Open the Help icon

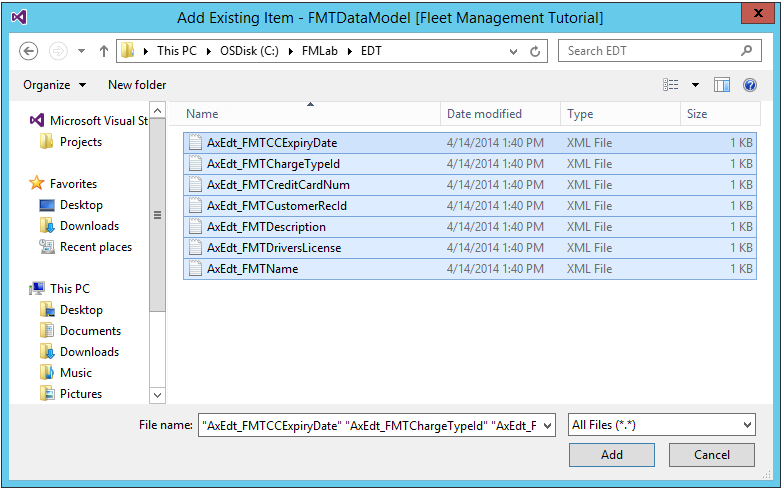tap(750, 85)
